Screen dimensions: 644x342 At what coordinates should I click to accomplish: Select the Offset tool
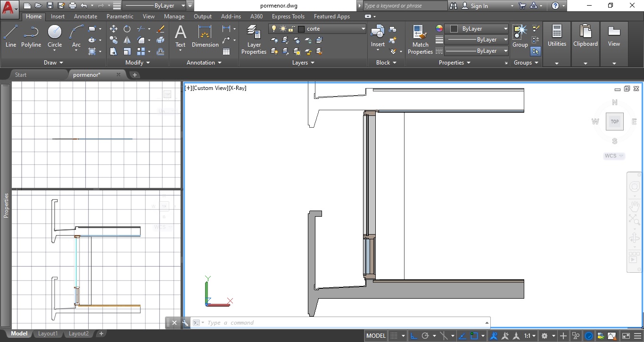pos(160,51)
